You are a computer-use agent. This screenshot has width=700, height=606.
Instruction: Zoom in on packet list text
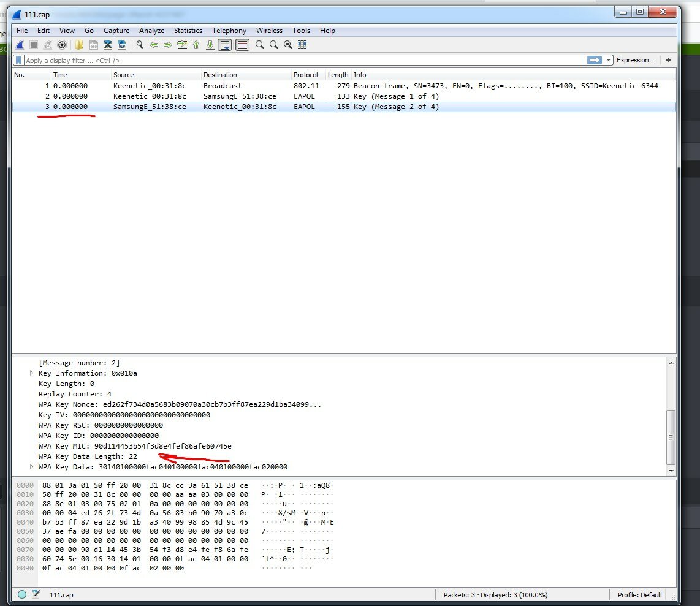click(x=260, y=45)
